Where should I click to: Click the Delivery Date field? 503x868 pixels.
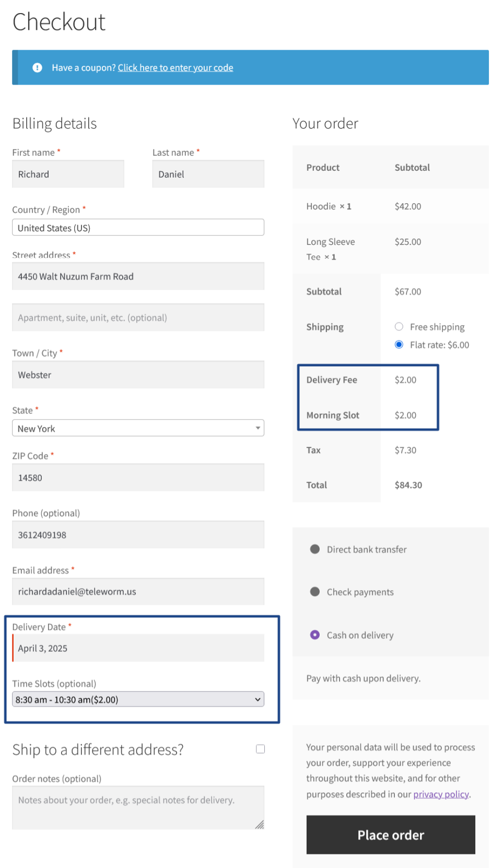138,648
